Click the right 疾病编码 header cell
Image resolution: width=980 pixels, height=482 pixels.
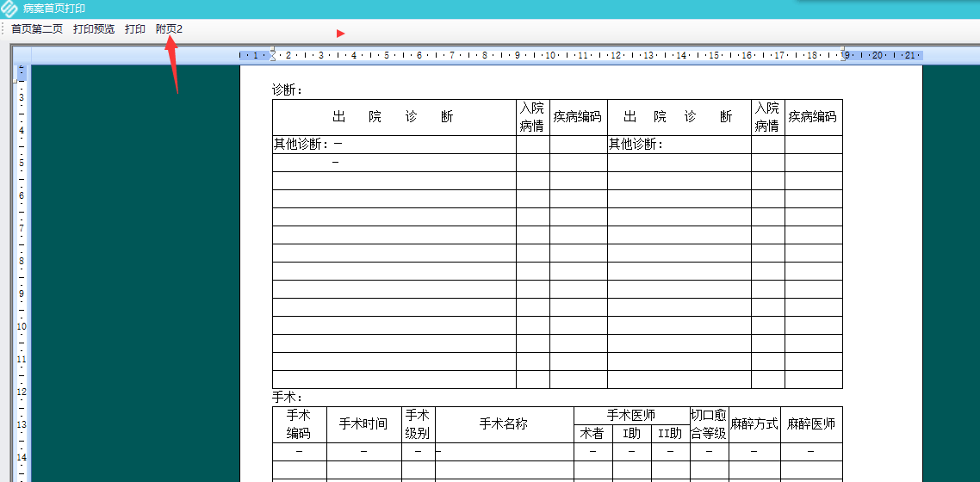coord(813,117)
